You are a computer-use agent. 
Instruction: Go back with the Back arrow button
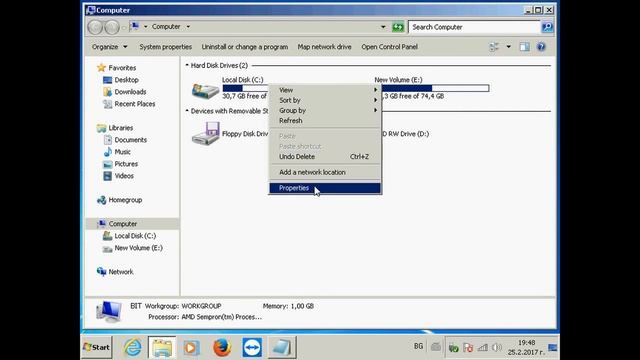click(95, 27)
